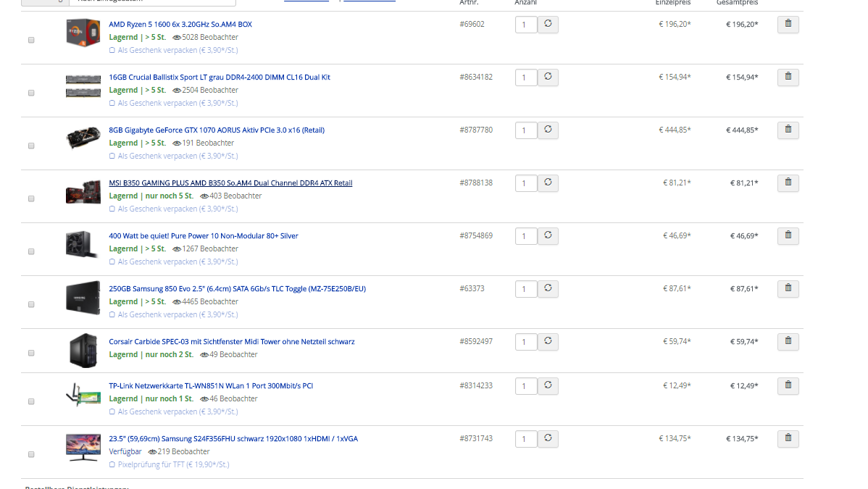Open 8GB Gigabyte GeForce GTX 1070 link

(217, 130)
